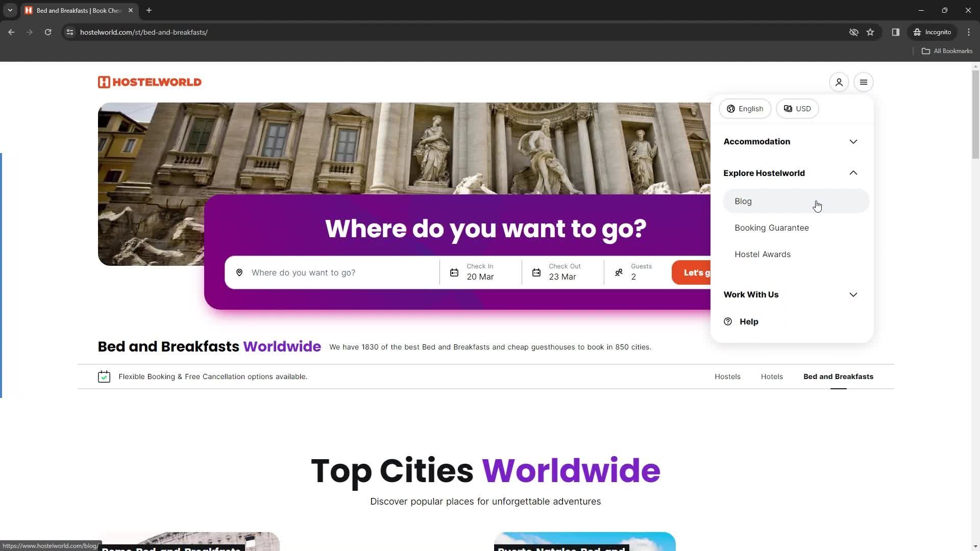Click the Booking Guarantee link
Image resolution: width=980 pixels, height=551 pixels.
click(x=772, y=228)
